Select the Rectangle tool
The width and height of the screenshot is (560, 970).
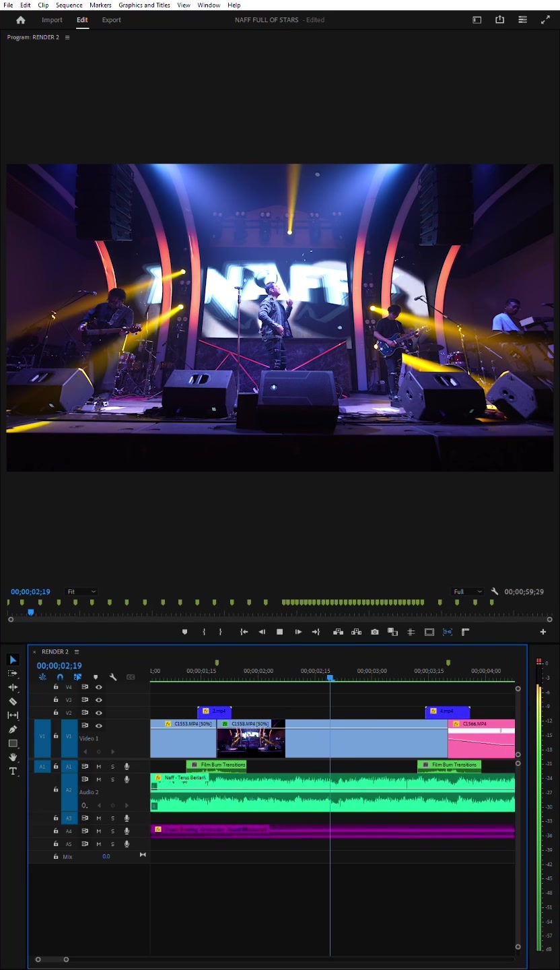13,744
